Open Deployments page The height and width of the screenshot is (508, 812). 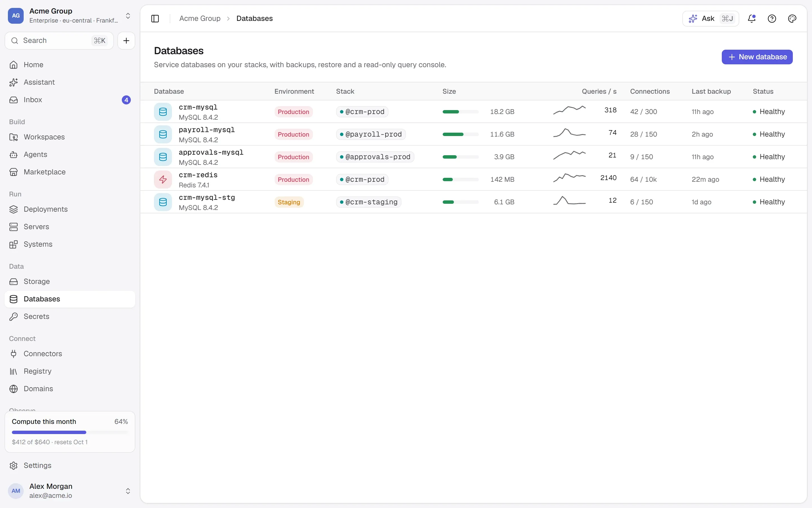pos(70,209)
